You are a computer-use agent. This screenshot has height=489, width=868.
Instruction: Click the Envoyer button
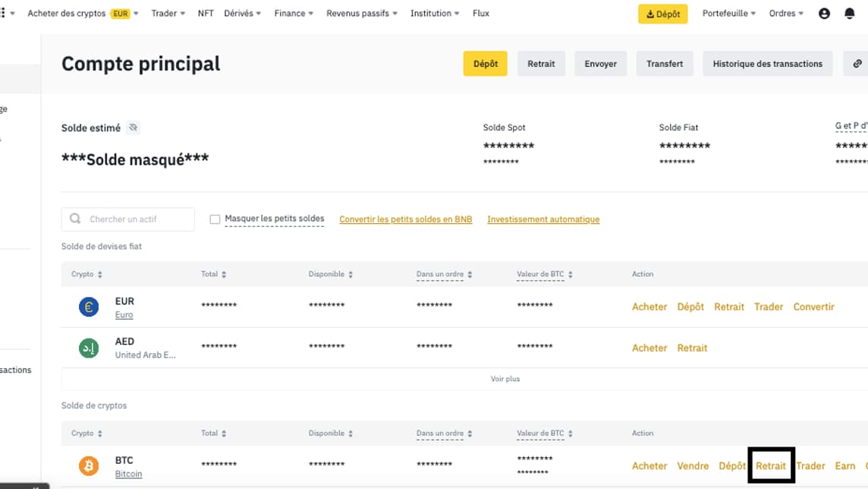pos(601,64)
